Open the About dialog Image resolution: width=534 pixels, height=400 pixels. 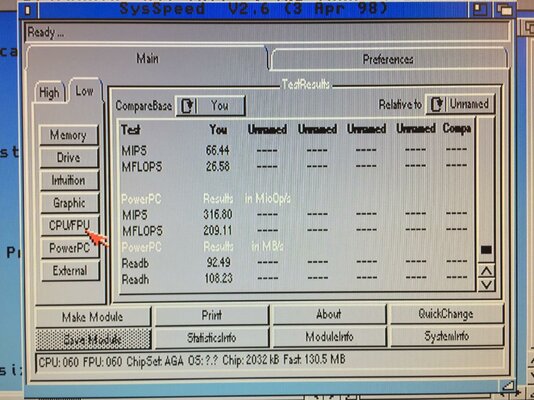329,314
